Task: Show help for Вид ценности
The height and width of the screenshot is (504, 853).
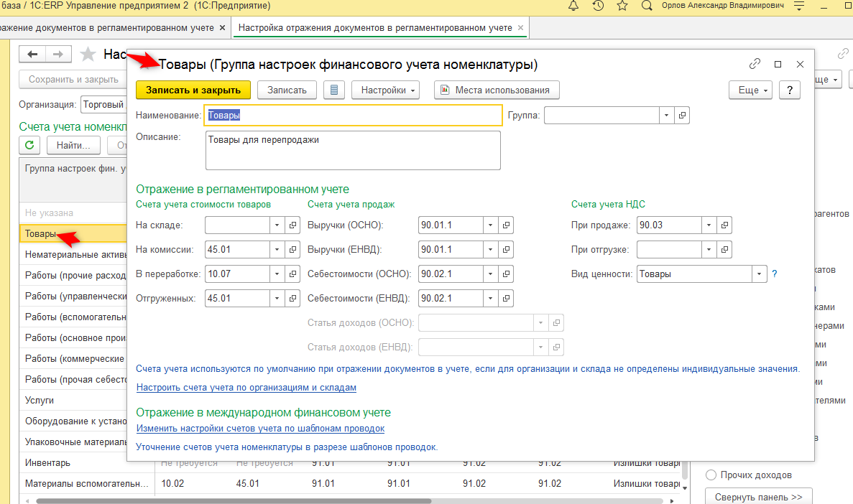Action: coord(775,274)
